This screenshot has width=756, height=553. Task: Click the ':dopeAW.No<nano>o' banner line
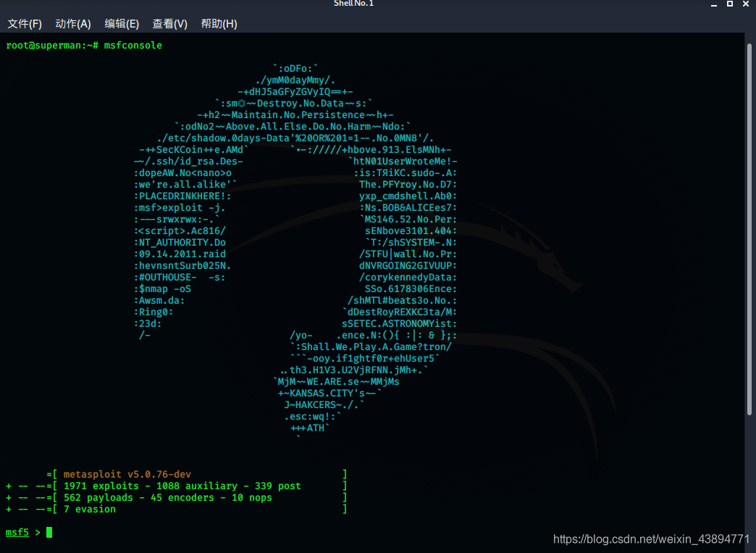tap(182, 172)
